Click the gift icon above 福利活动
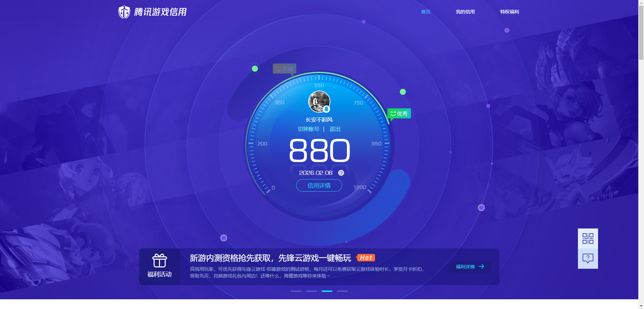644x309 pixels. tap(159, 261)
